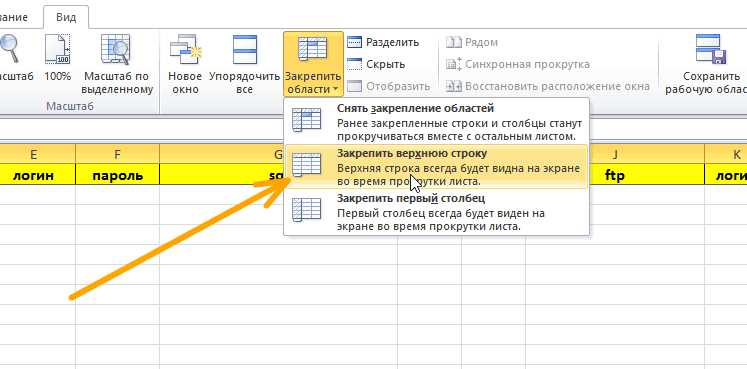The height and width of the screenshot is (369, 747).
Task: Click the 100% zoom icon
Action: pyautogui.click(x=58, y=50)
